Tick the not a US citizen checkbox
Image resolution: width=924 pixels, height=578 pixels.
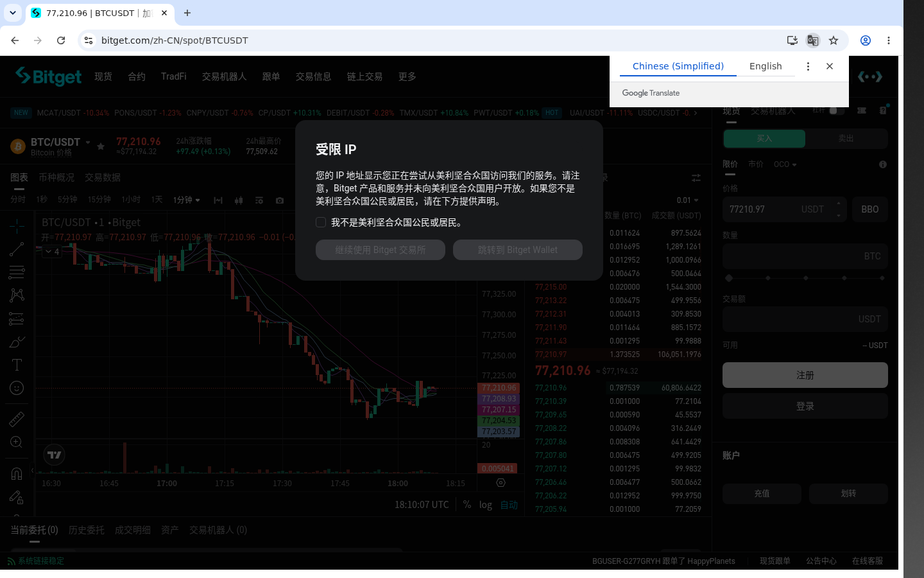[321, 222]
